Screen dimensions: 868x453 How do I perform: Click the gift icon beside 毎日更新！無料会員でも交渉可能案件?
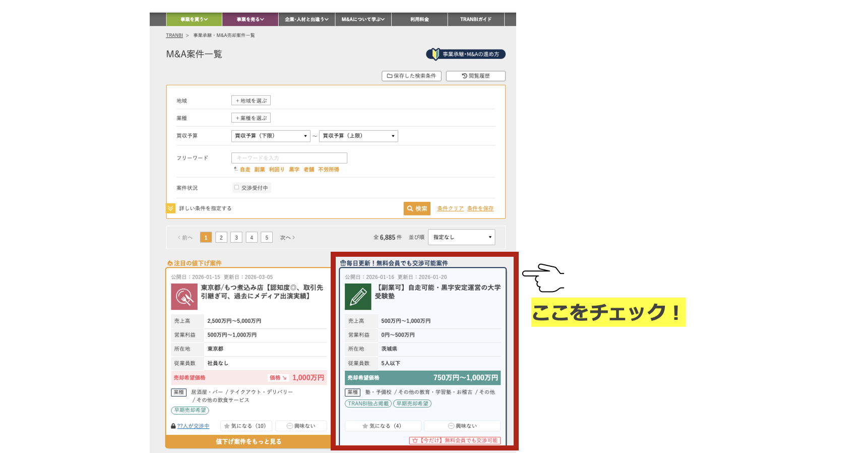pos(343,263)
